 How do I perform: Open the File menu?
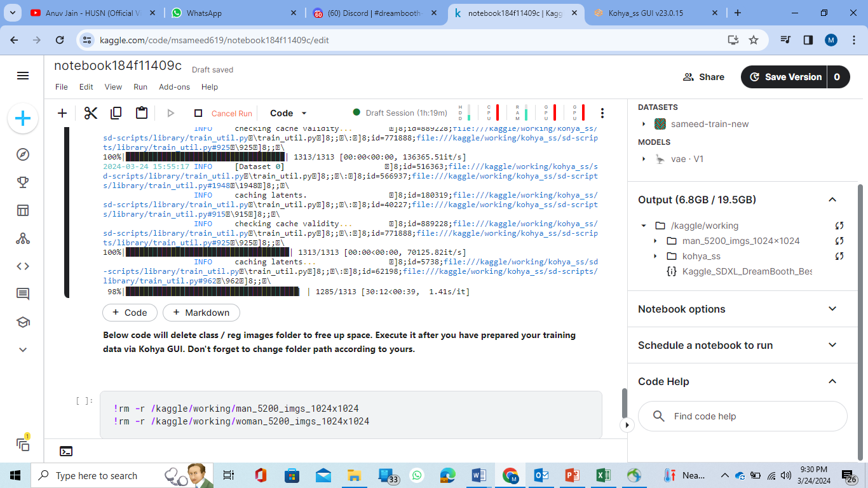point(61,86)
